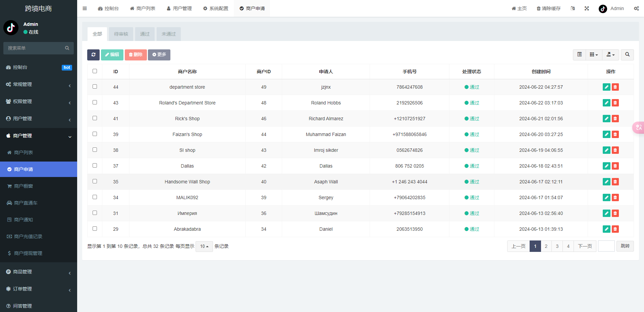Check the box for department store row
Viewport: 644px width, 312px height.
tap(95, 87)
